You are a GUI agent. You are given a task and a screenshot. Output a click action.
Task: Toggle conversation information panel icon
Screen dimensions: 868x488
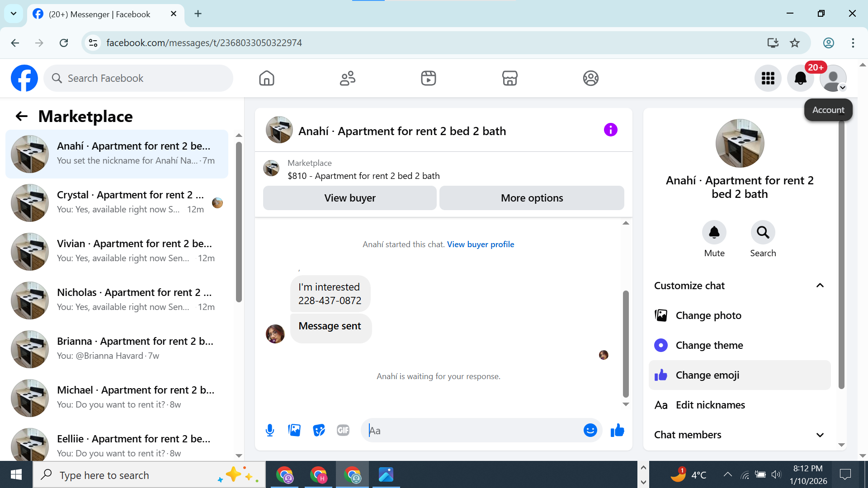coord(610,130)
